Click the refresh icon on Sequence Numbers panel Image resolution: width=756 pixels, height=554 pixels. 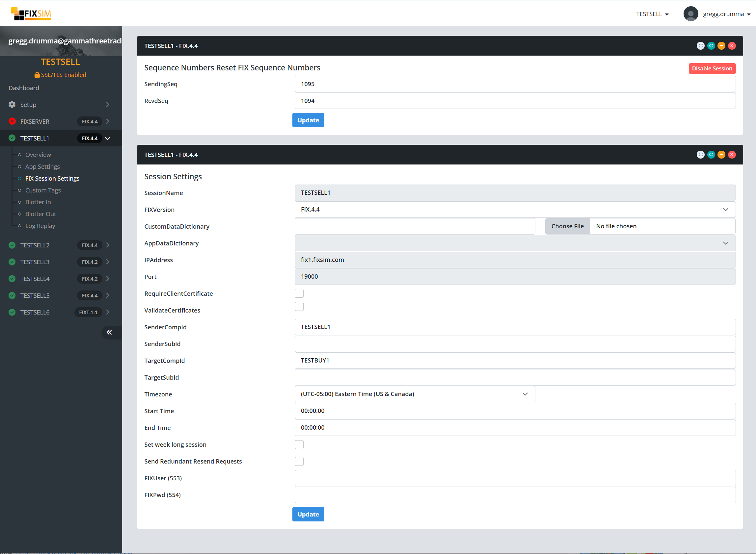click(x=711, y=46)
